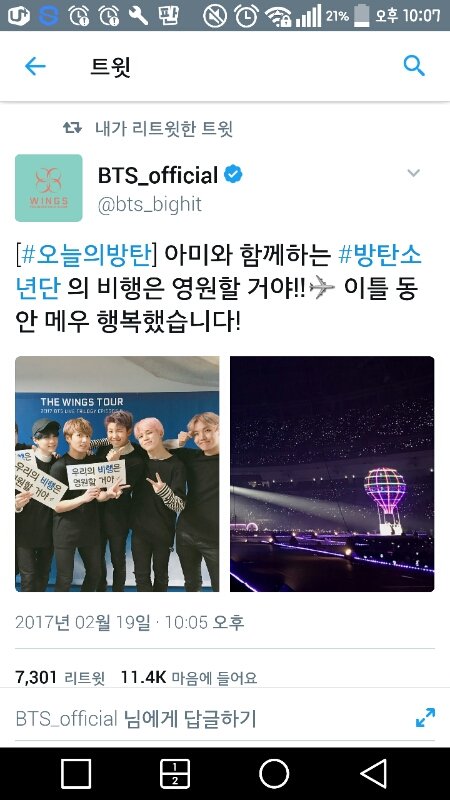Open tweet options dropdown chevron

pos(413,173)
